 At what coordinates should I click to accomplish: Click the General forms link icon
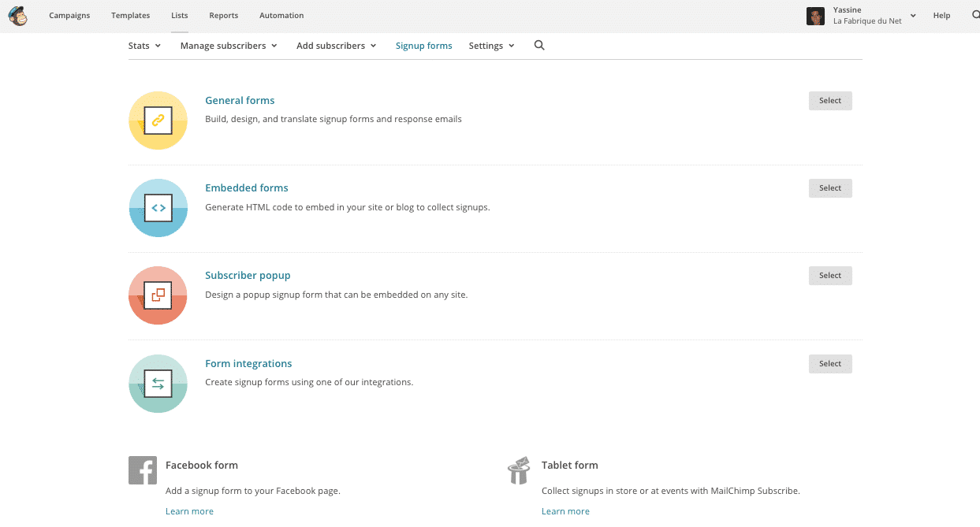158,121
